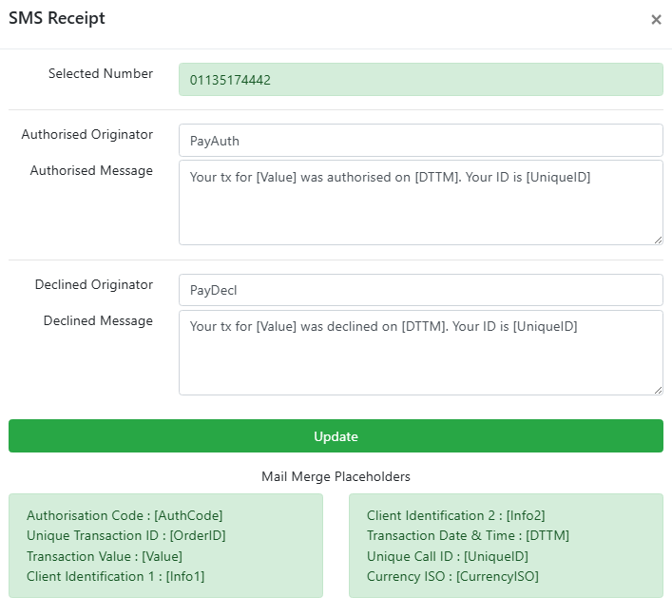672x616 pixels.
Task: Click the Declined Originator label
Action: coord(94,285)
